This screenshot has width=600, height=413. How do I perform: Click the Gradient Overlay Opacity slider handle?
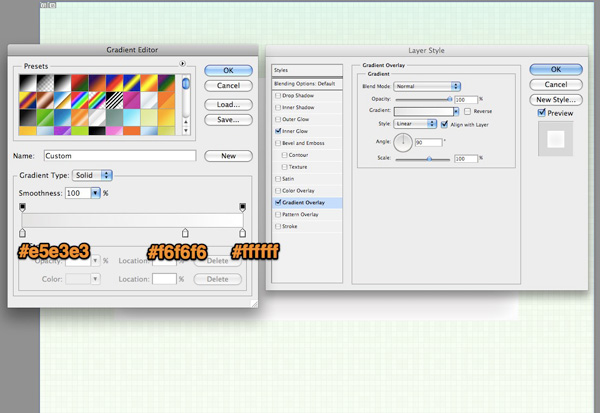(x=450, y=99)
